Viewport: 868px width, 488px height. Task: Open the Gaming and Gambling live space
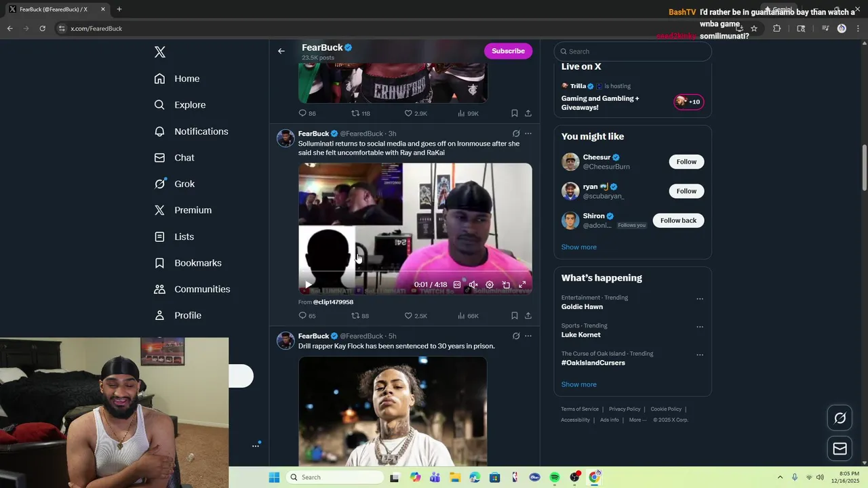click(x=600, y=103)
